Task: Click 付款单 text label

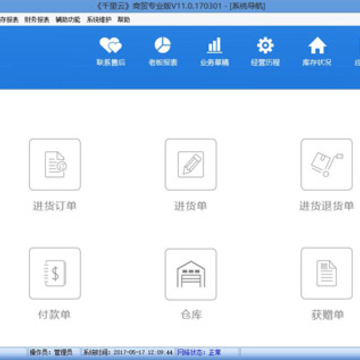Action: (55, 315)
